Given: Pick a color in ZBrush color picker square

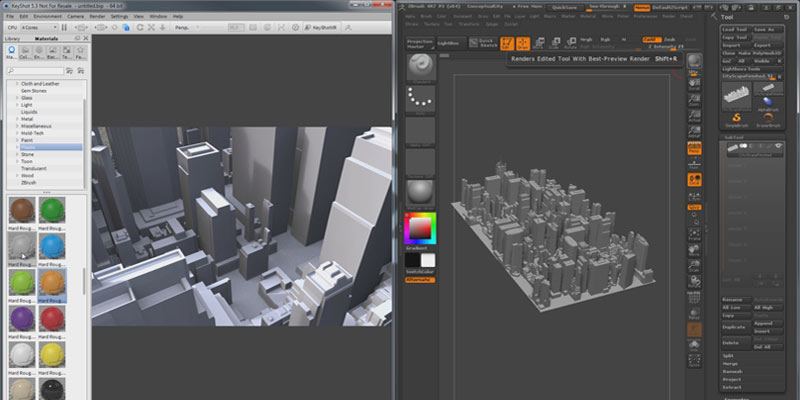Looking at the screenshot, I should (x=420, y=229).
